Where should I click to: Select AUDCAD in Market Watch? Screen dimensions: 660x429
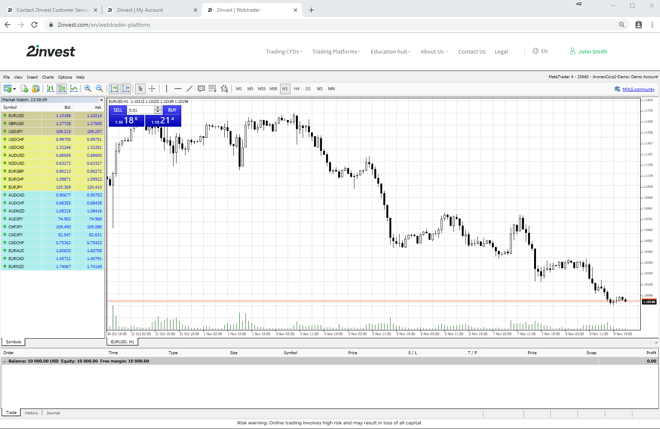pos(53,195)
